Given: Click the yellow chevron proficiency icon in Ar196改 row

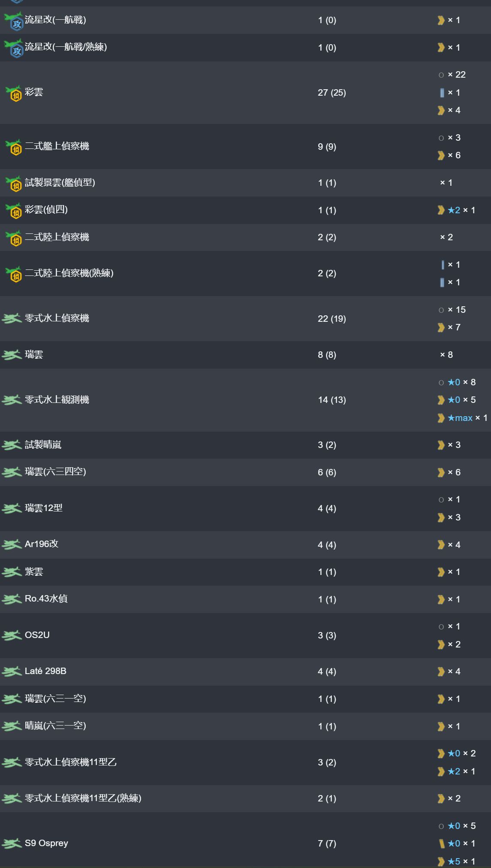Looking at the screenshot, I should pos(441,545).
